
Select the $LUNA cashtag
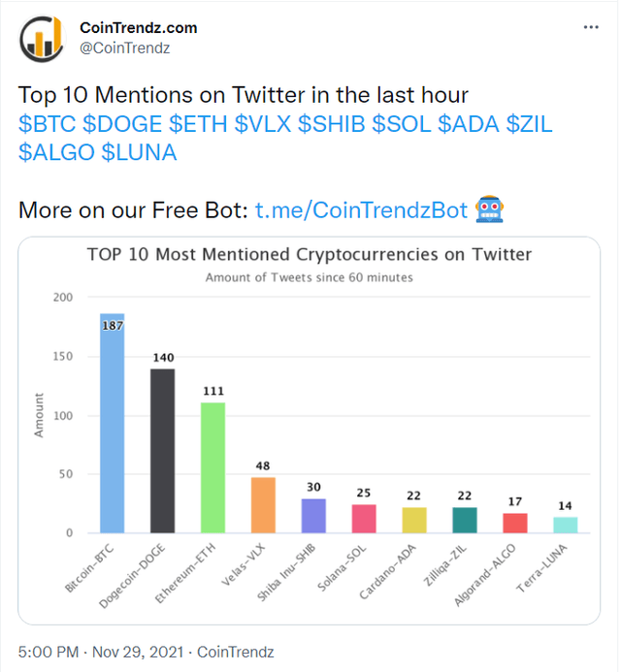(139, 153)
